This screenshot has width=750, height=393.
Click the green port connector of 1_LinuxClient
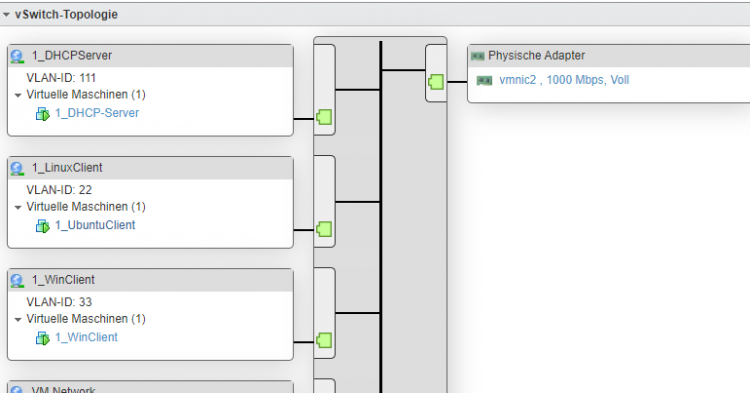tap(324, 229)
